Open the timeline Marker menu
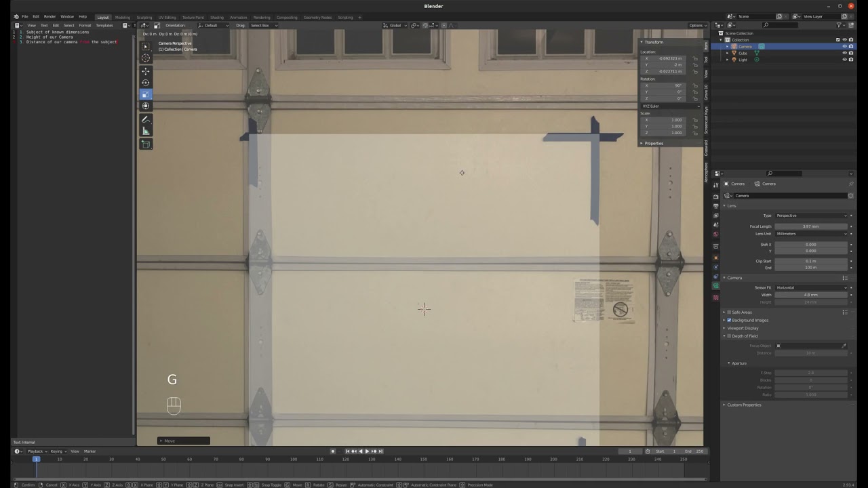 point(90,451)
